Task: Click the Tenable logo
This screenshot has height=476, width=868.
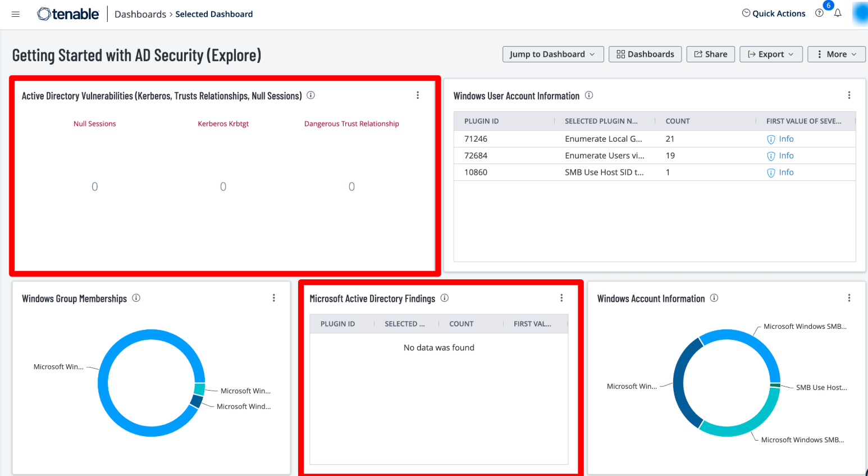Action: coord(68,14)
